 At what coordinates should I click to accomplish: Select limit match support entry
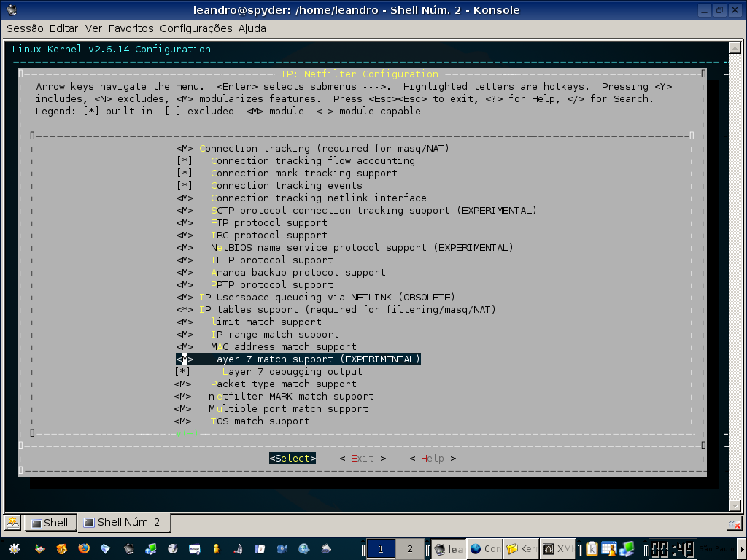click(x=248, y=322)
